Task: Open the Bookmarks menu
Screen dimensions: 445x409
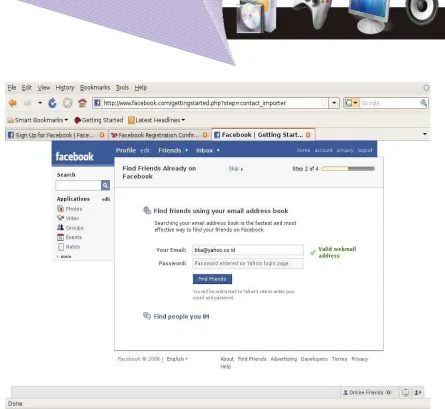Action: 95,88
